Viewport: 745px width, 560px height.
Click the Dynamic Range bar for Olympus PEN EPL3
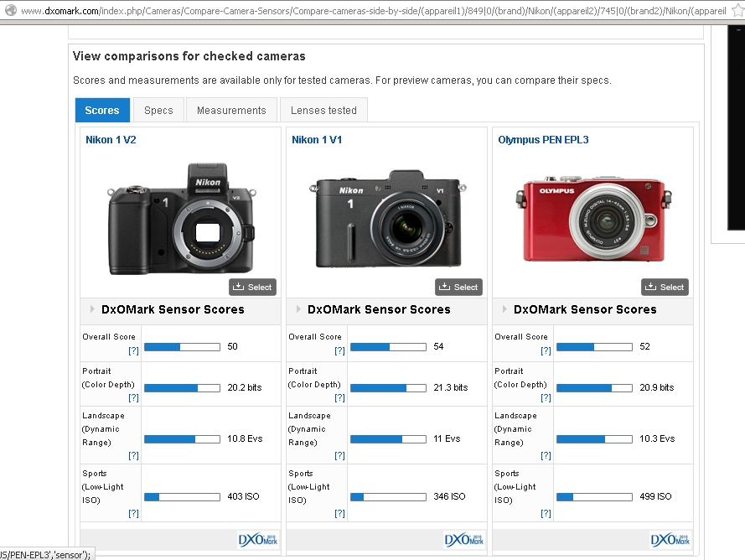pos(595,439)
